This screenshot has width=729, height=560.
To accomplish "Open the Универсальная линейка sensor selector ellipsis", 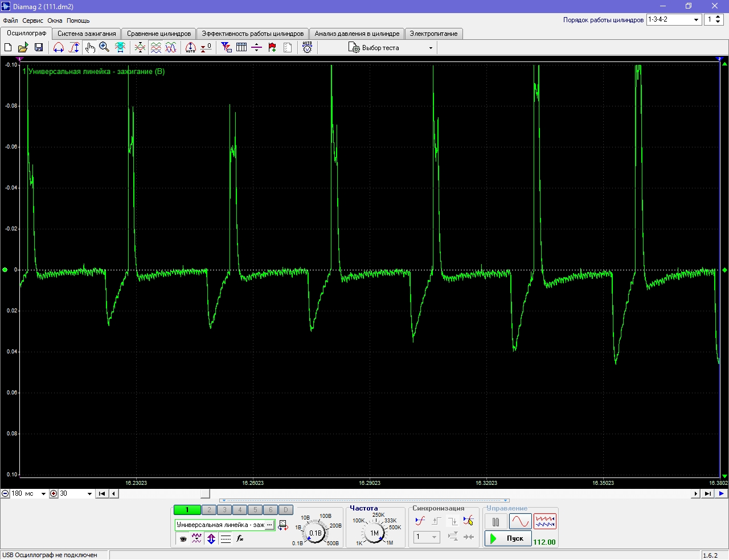I will pyautogui.click(x=269, y=525).
